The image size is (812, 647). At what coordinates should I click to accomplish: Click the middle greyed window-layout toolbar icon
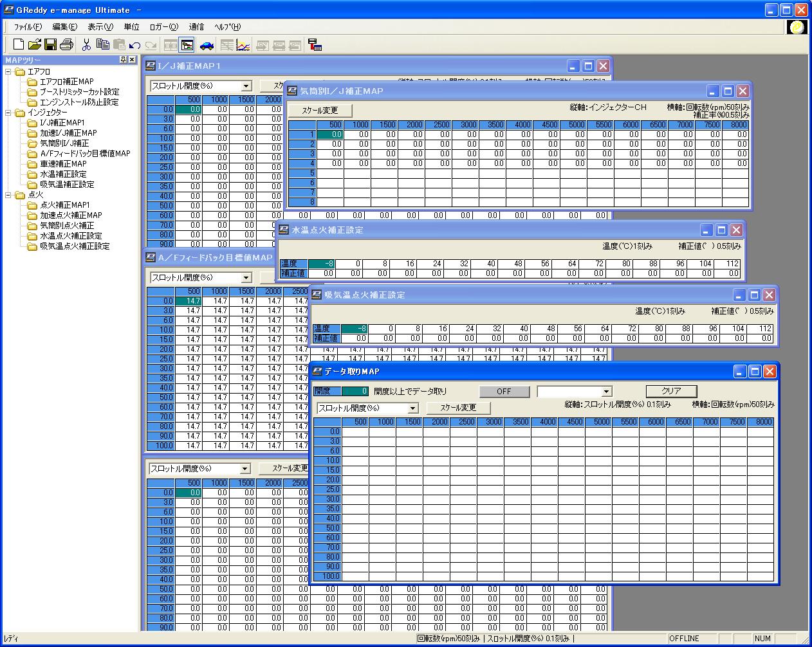click(x=279, y=45)
